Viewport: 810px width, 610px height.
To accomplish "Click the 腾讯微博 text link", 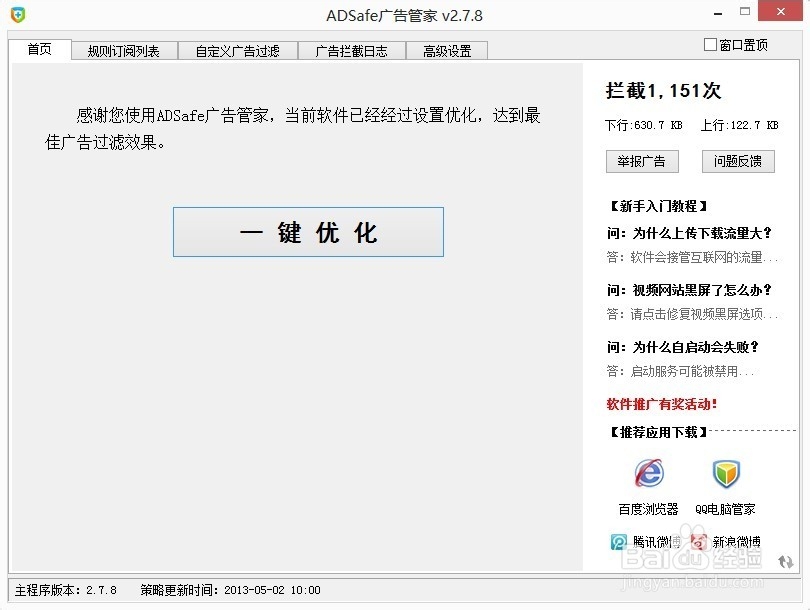I will [657, 542].
